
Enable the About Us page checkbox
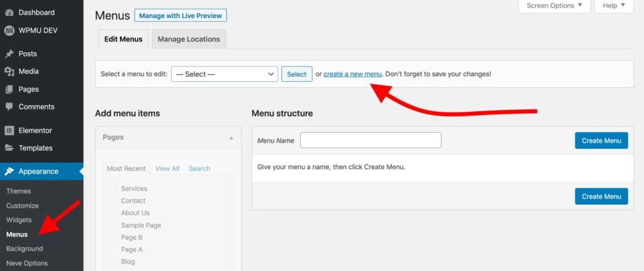tap(113, 213)
